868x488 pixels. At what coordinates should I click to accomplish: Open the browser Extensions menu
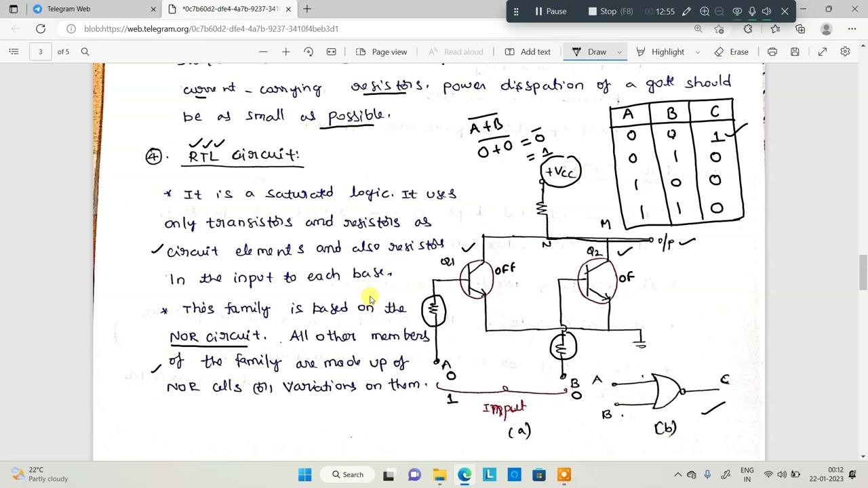click(748, 28)
